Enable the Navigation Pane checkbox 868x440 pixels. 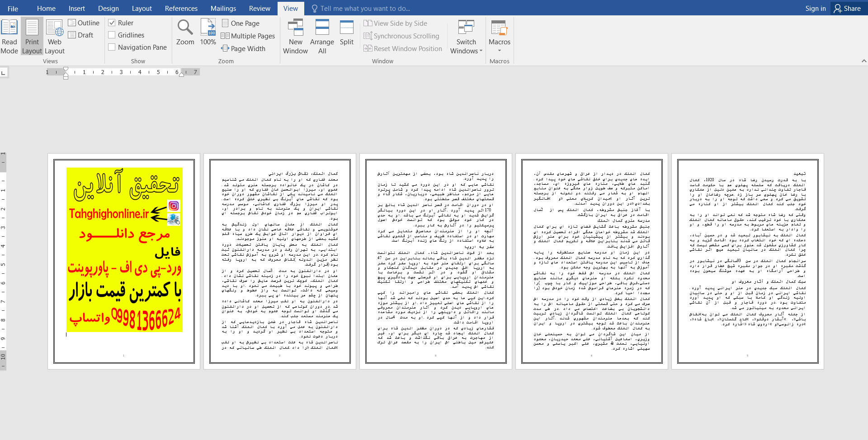pyautogui.click(x=112, y=47)
